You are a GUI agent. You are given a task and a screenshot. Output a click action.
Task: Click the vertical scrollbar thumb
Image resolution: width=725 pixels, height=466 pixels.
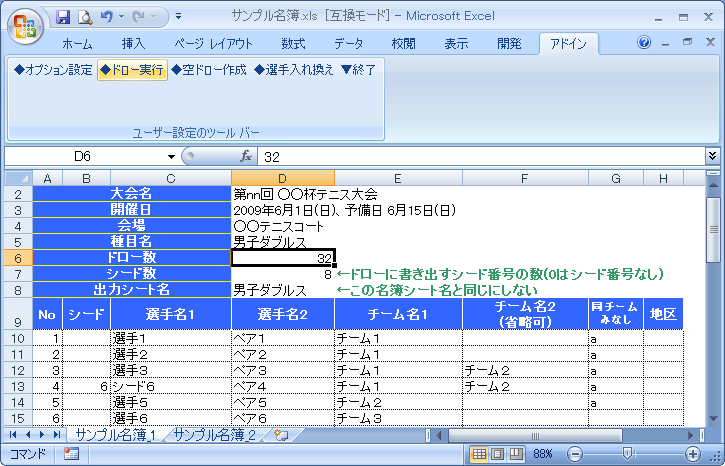pyautogui.click(x=713, y=230)
